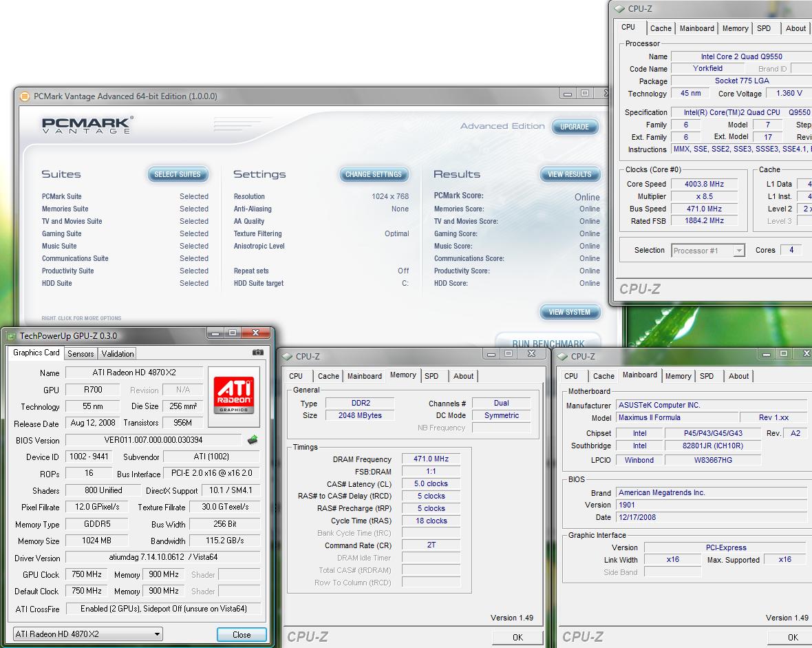Open the SPD tab in CPU-Z Memory window
812x648 pixels.
[x=431, y=377]
